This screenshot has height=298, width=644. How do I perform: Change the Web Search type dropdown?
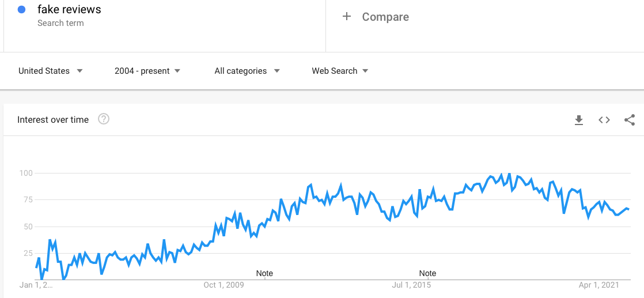click(x=340, y=71)
